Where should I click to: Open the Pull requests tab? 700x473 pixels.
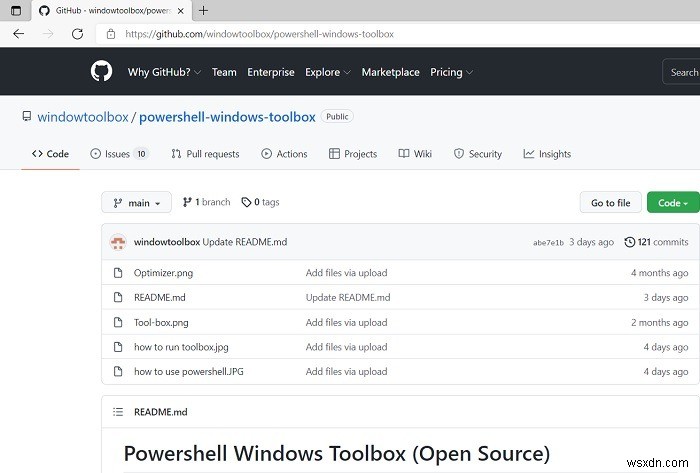tap(205, 154)
